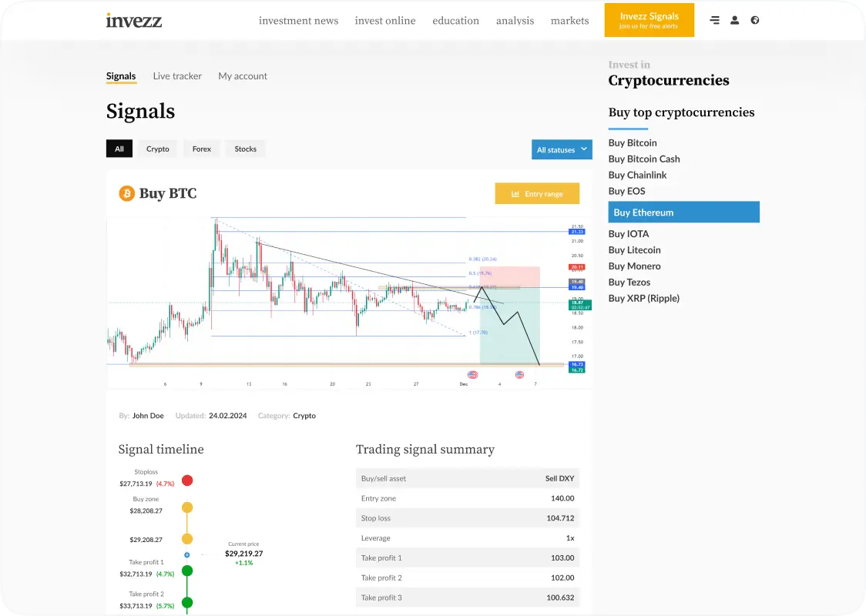Click the Stoploss price $27,713.19

[x=136, y=484]
